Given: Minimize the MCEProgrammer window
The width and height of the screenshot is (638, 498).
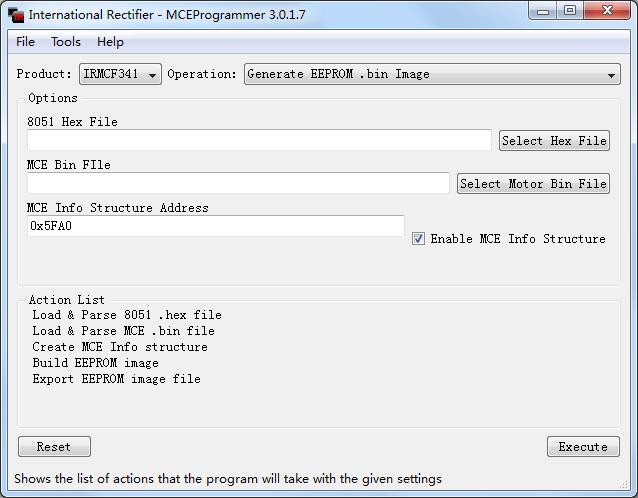Looking at the screenshot, I should (543, 11).
